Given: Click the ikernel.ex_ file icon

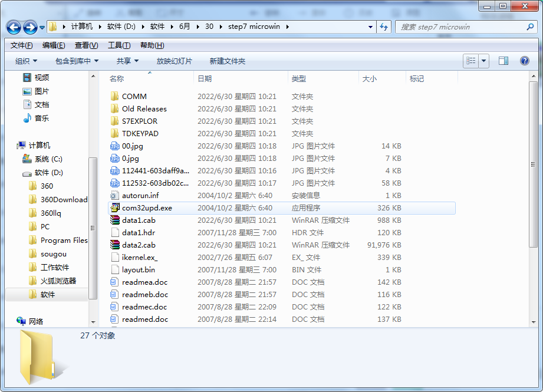Looking at the screenshot, I should (114, 257).
